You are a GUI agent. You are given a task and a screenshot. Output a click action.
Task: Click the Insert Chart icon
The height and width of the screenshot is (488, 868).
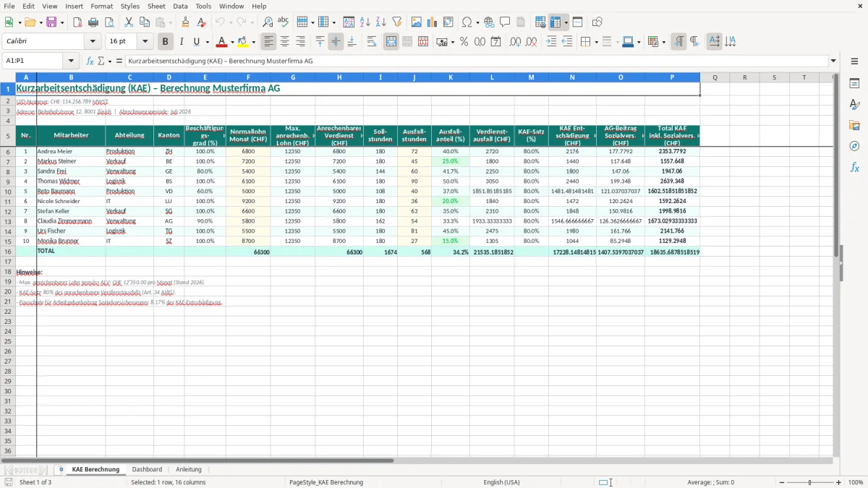click(x=433, y=22)
